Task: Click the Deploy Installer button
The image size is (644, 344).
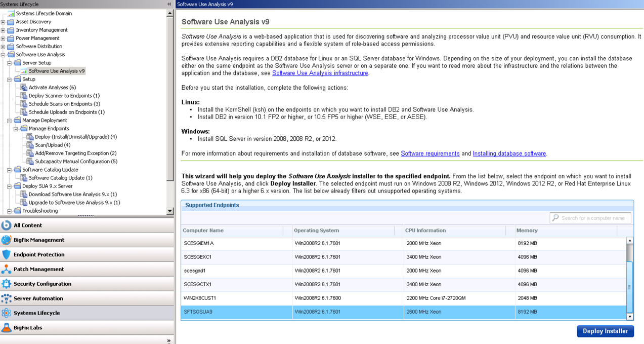Action: click(605, 331)
